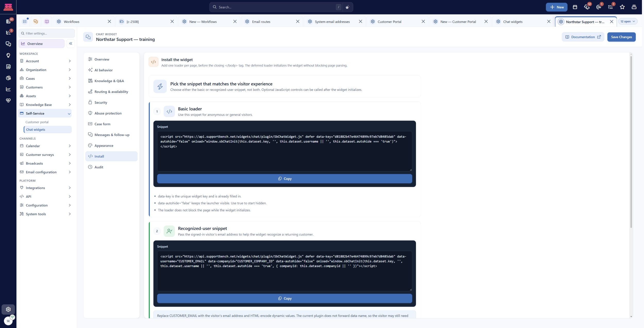644x328 pixels.
Task: Open the health heart icon in left rail
Action: [x=8, y=100]
